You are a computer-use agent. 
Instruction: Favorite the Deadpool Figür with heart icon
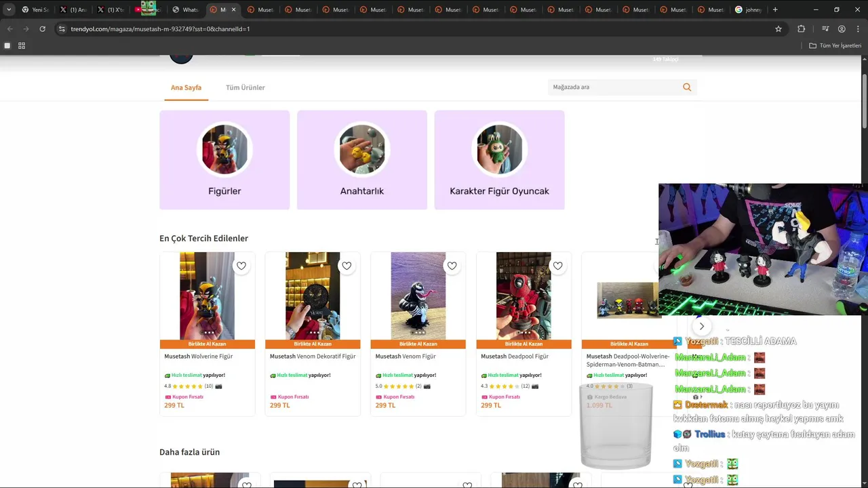pyautogui.click(x=557, y=266)
